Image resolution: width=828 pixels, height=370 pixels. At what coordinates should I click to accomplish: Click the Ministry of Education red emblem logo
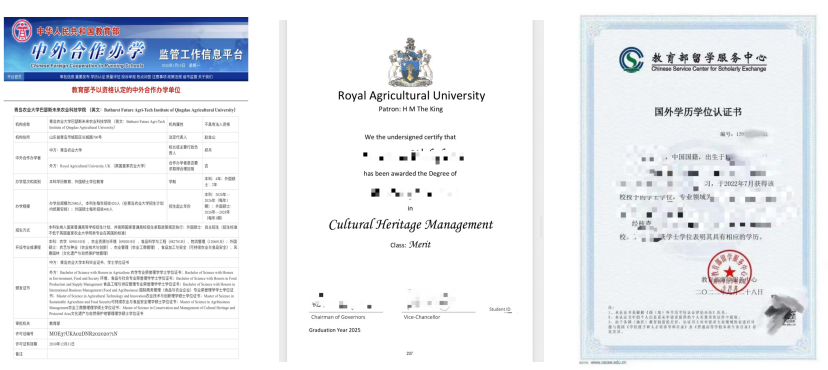[x=23, y=31]
